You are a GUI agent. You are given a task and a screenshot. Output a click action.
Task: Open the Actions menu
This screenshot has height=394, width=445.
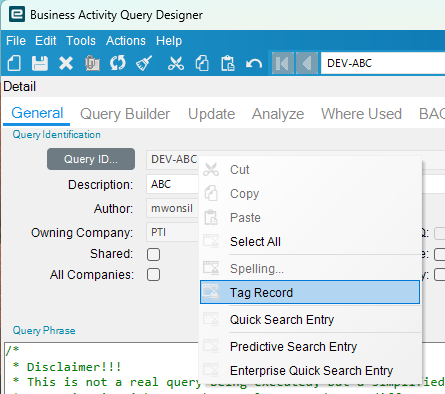[x=126, y=41]
